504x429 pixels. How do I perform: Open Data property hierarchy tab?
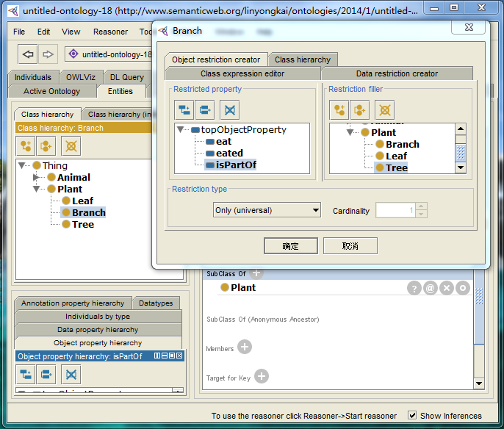tap(98, 330)
